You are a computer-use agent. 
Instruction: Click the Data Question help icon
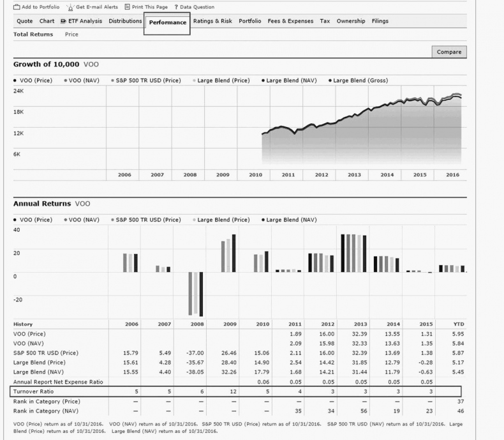(175, 7)
